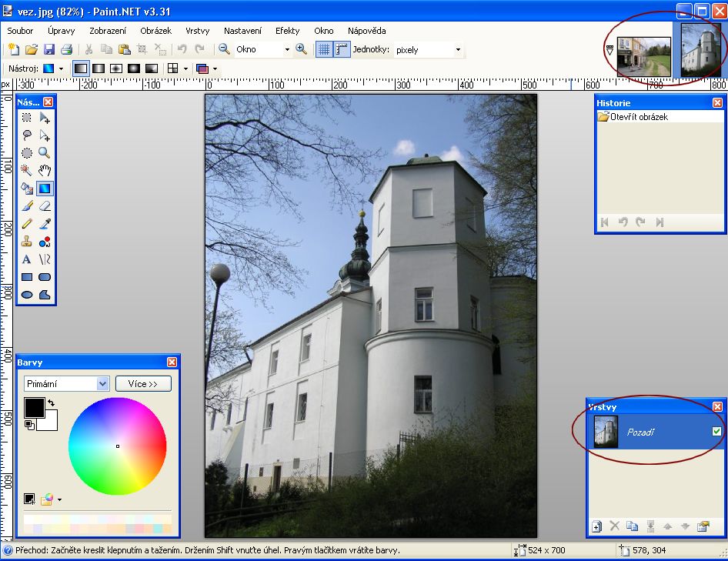
Task: Toggle the rulers display
Action: [x=342, y=49]
